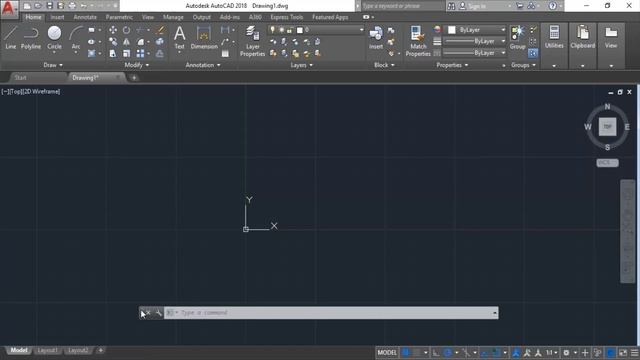Image resolution: width=640 pixels, height=360 pixels.
Task: Expand the Modify panel
Action: pos(137,65)
